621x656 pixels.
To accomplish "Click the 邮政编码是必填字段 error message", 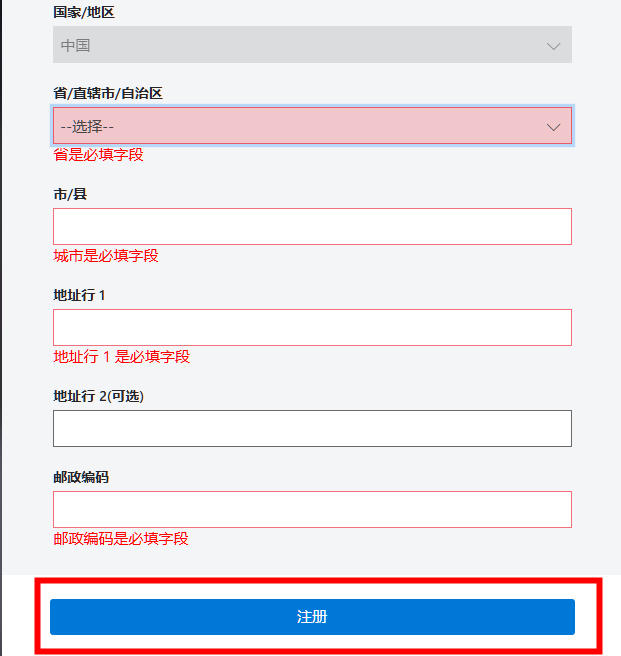I will tap(121, 538).
